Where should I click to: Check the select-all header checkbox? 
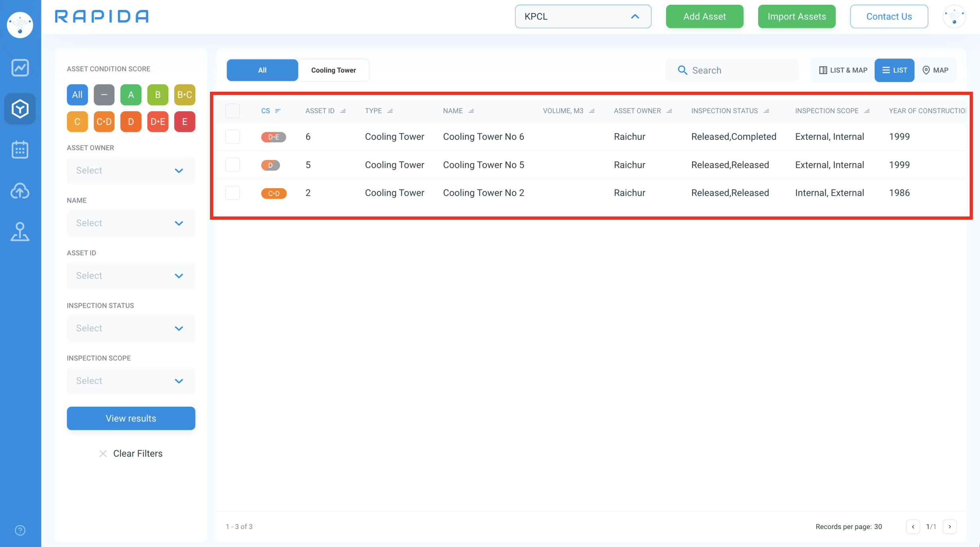233,111
